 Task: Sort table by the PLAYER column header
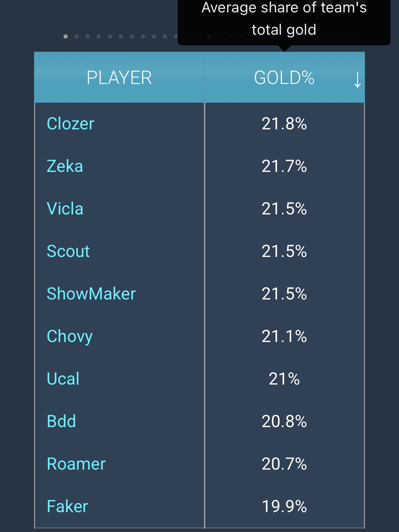click(120, 79)
